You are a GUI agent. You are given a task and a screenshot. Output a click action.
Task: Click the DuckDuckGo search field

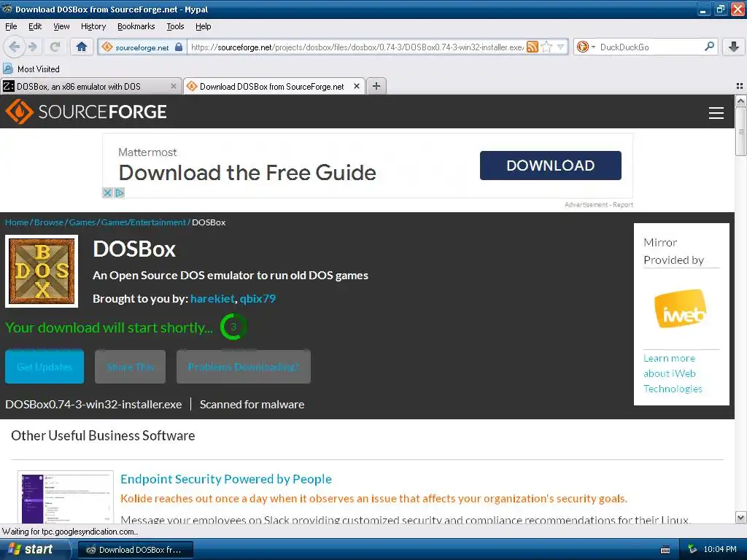[x=650, y=47]
